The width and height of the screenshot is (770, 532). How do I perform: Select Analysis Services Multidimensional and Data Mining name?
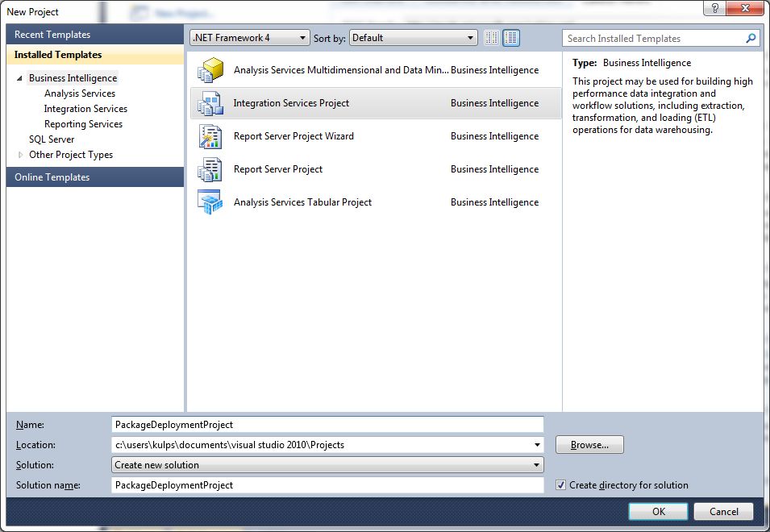click(341, 69)
